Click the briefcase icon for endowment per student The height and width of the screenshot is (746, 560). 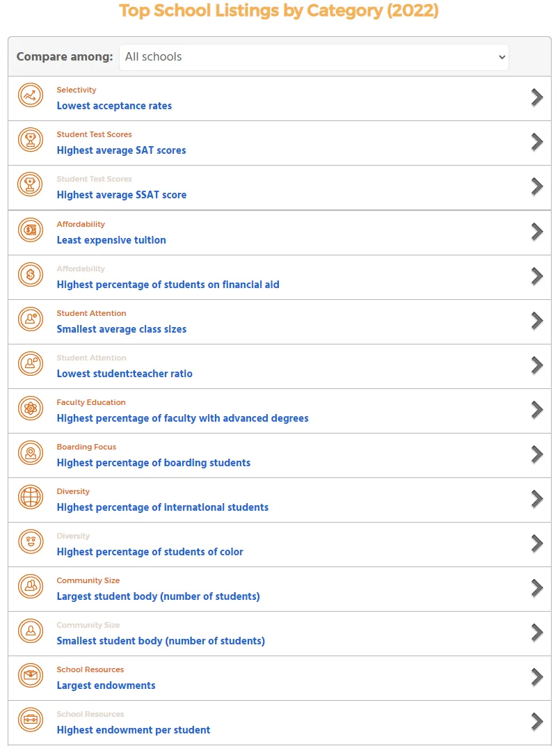(x=30, y=720)
